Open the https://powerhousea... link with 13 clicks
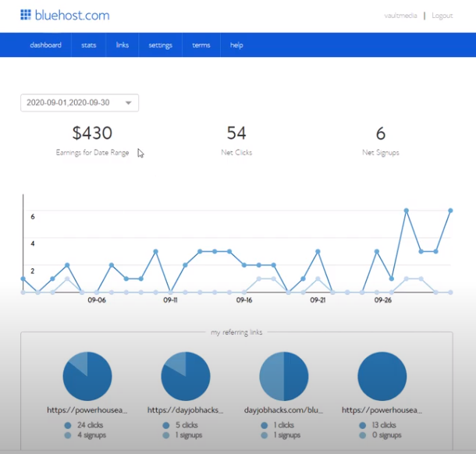This screenshot has width=476, height=454. pos(382,410)
